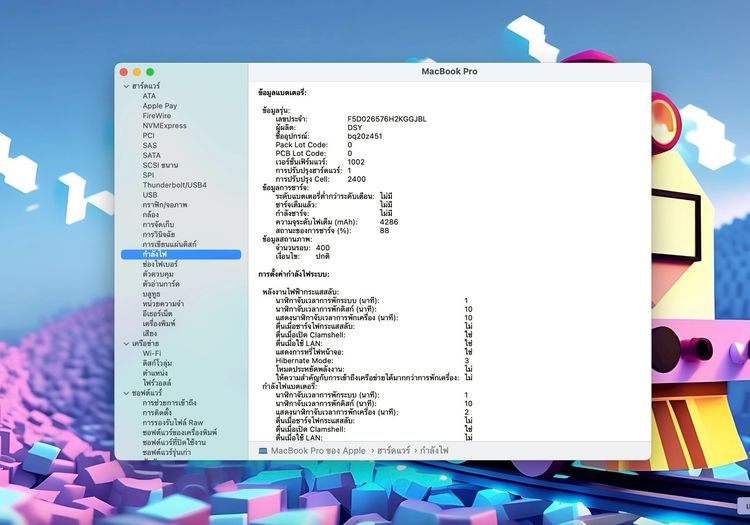Viewport: 750px width, 525px height.
Task: Collapse the ฮาร์ดแวร์ section in sidebar
Action: (125, 86)
